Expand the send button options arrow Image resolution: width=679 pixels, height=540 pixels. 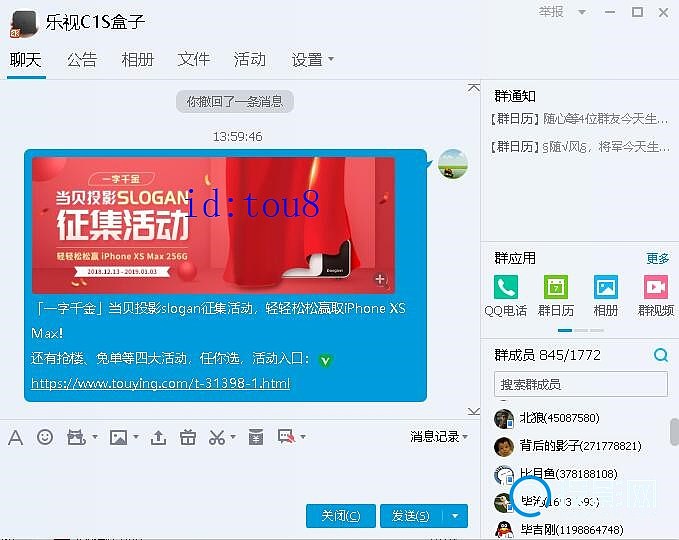tap(455, 516)
